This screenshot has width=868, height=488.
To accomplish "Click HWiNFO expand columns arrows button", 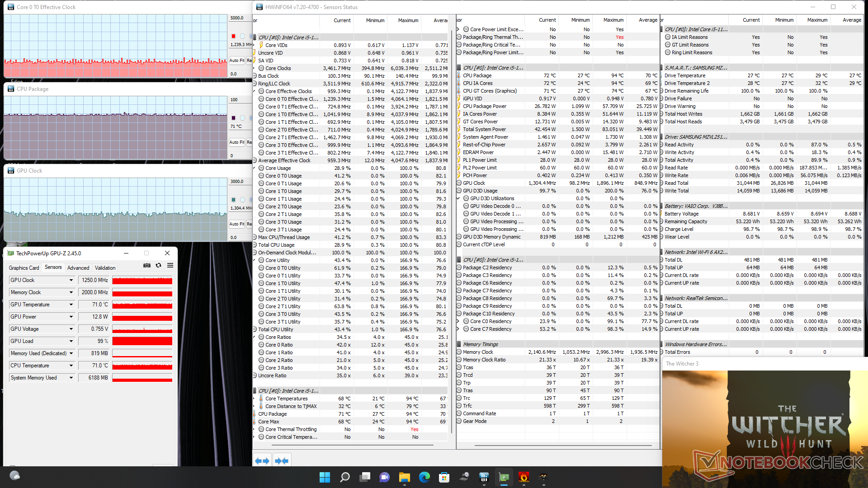I will [x=262, y=461].
